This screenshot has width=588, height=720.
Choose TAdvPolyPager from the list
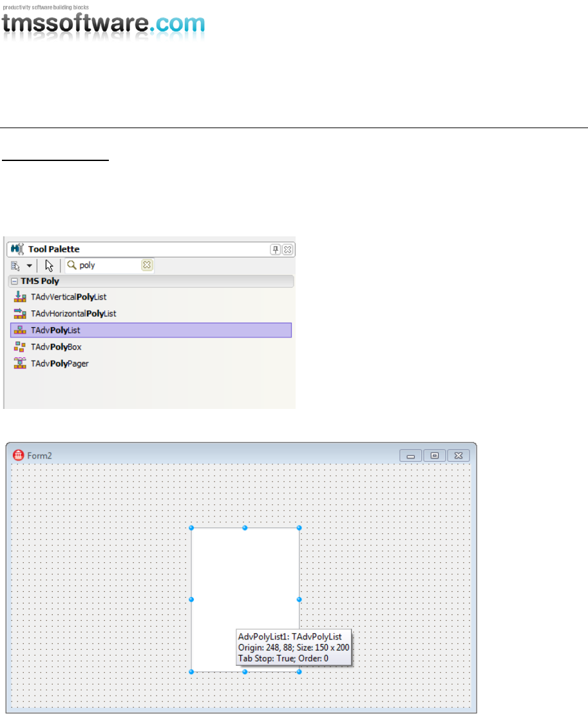click(151, 363)
